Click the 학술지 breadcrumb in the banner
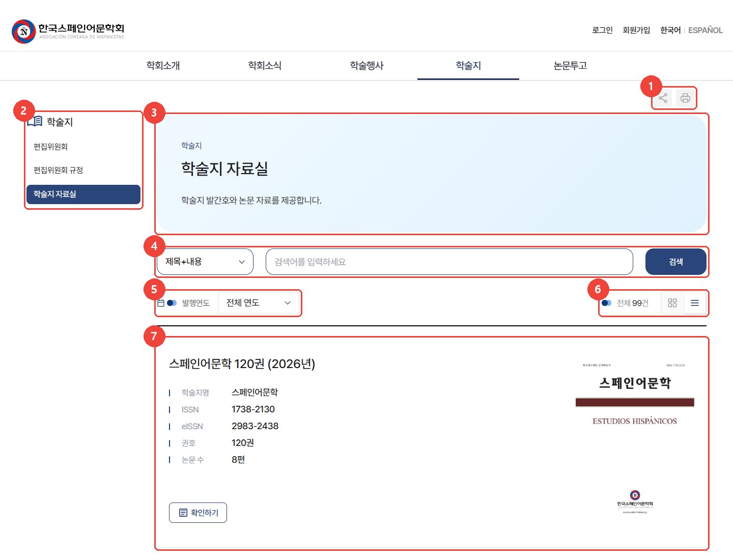This screenshot has width=733, height=560. click(x=191, y=146)
